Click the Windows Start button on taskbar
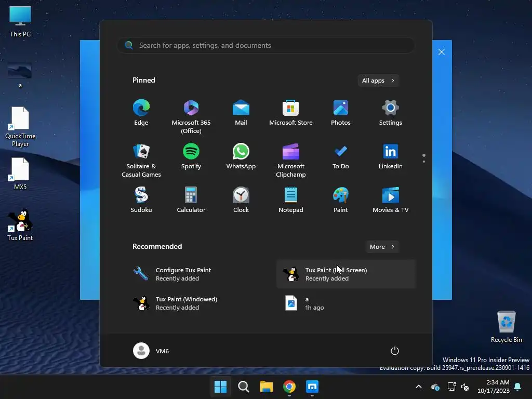The width and height of the screenshot is (532, 399). 220,387
